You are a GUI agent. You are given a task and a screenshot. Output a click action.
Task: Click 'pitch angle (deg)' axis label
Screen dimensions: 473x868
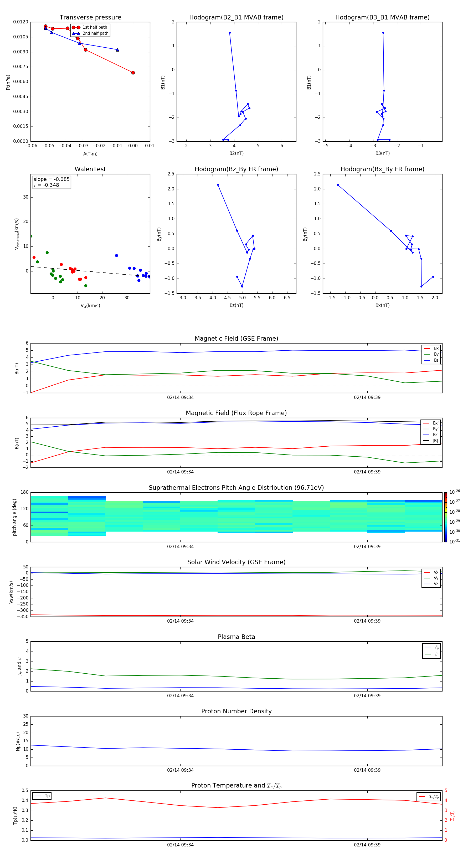click(x=14, y=517)
